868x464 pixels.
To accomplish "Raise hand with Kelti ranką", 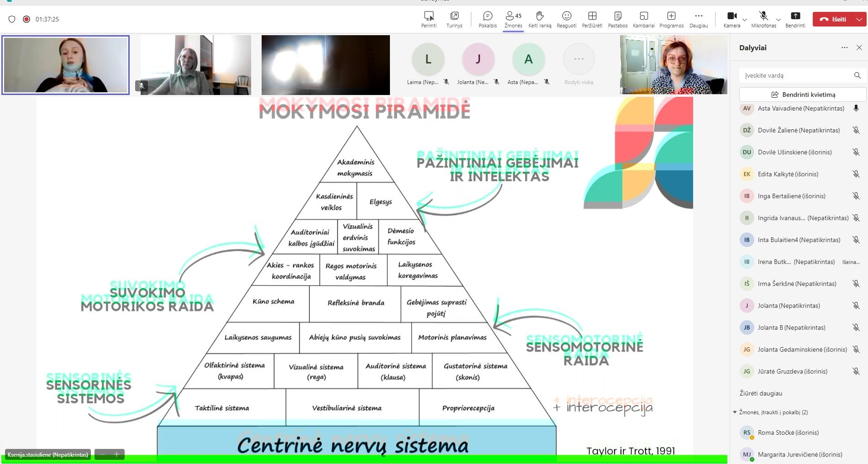I will click(540, 19).
